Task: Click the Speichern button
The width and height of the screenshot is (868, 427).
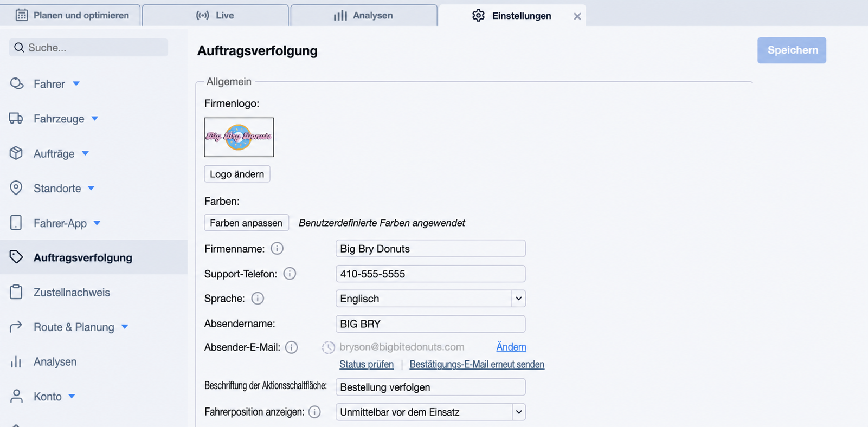Action: (x=792, y=50)
